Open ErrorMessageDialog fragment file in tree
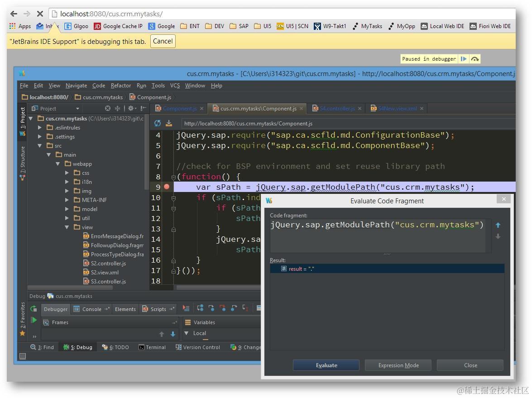Viewport: 532px width, 398px height. tap(113, 236)
